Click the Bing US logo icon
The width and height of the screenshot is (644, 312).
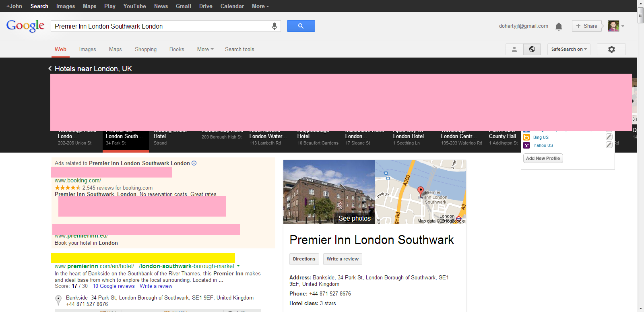526,137
